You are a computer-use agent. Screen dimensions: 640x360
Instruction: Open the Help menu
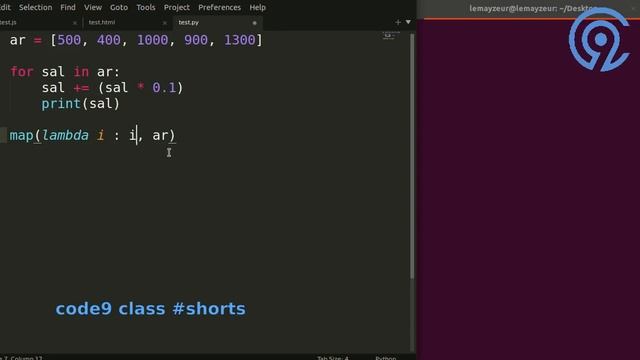257,7
